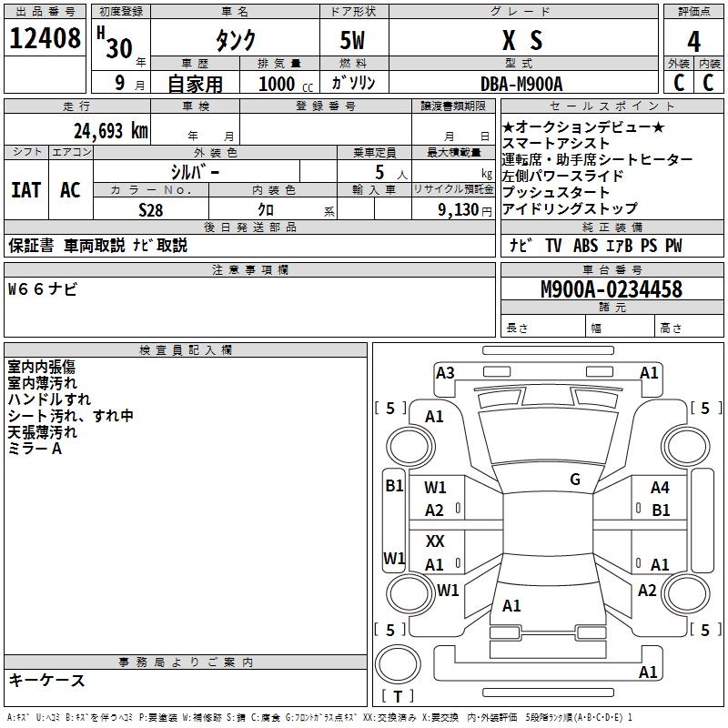Click the model code DBA-M900A
Screen dimensions: 728x728
point(521,84)
